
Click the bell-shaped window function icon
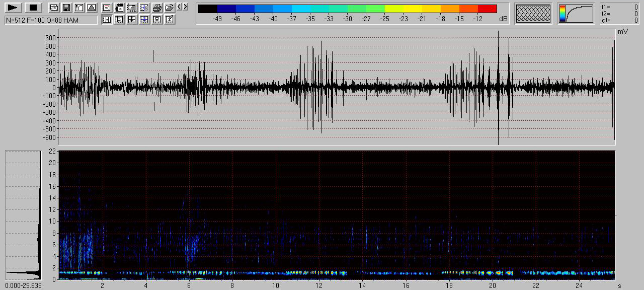click(x=92, y=8)
